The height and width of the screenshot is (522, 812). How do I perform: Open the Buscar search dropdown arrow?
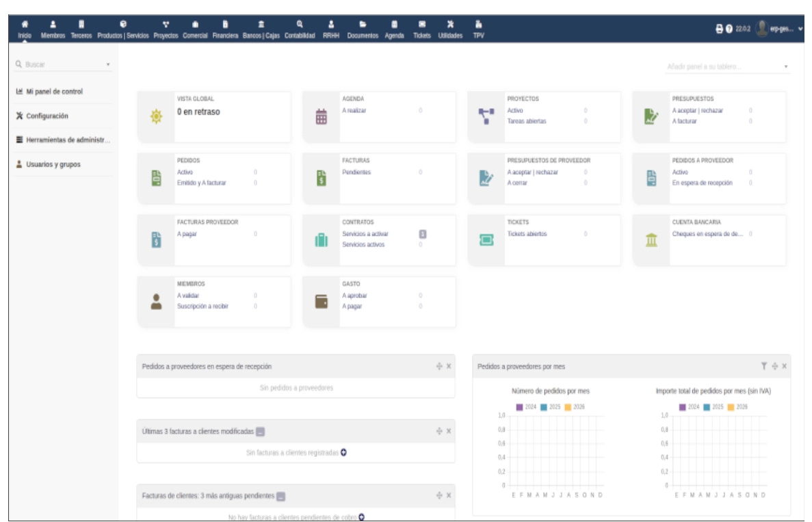tap(108, 65)
